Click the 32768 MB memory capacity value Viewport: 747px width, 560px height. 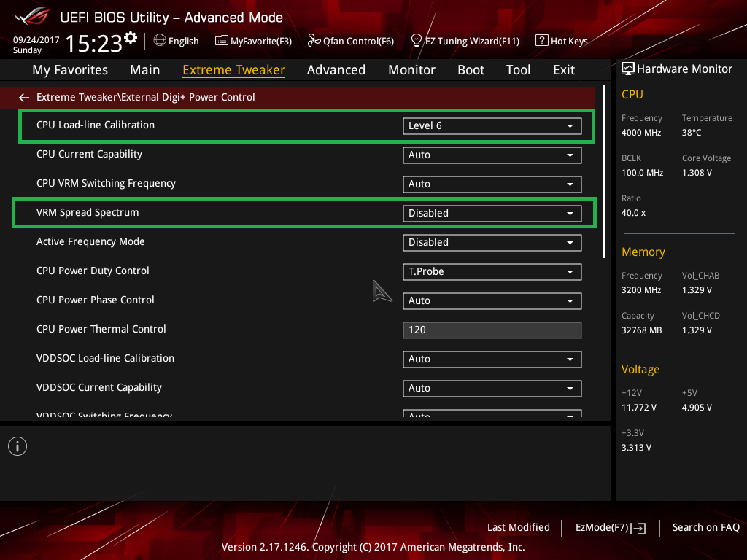[642, 330]
